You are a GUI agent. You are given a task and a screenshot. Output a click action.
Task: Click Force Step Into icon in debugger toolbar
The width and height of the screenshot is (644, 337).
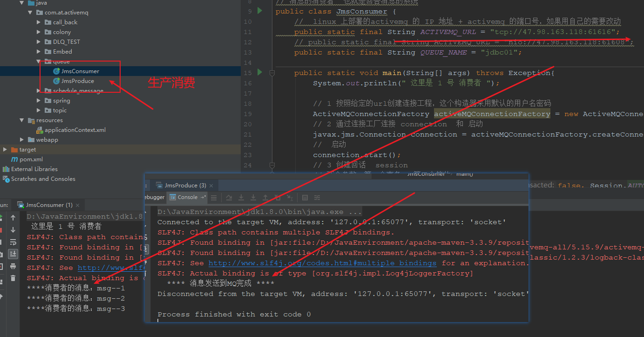pos(253,198)
